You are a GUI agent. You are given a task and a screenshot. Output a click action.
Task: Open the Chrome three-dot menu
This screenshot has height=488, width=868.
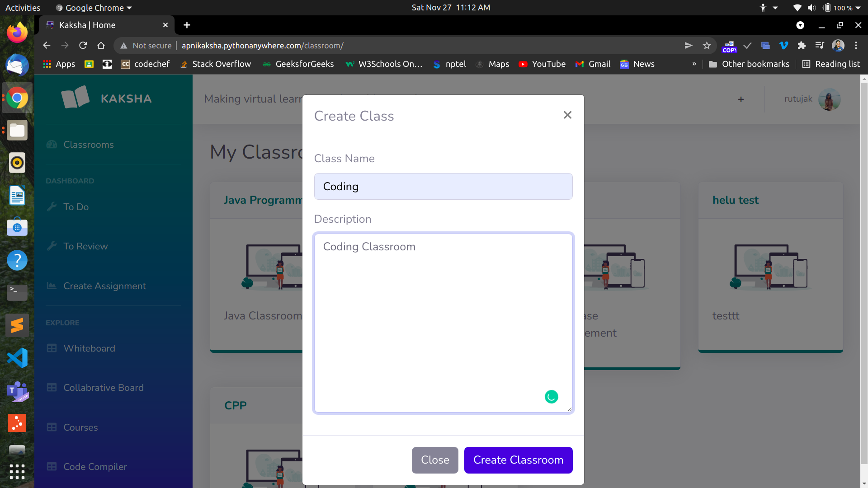(856, 46)
